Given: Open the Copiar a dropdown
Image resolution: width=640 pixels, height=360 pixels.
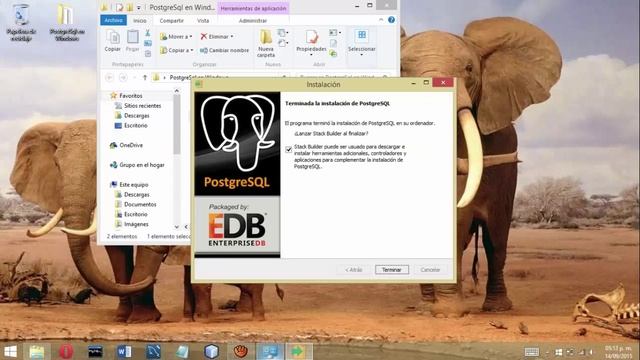Looking at the screenshot, I should pos(177,50).
